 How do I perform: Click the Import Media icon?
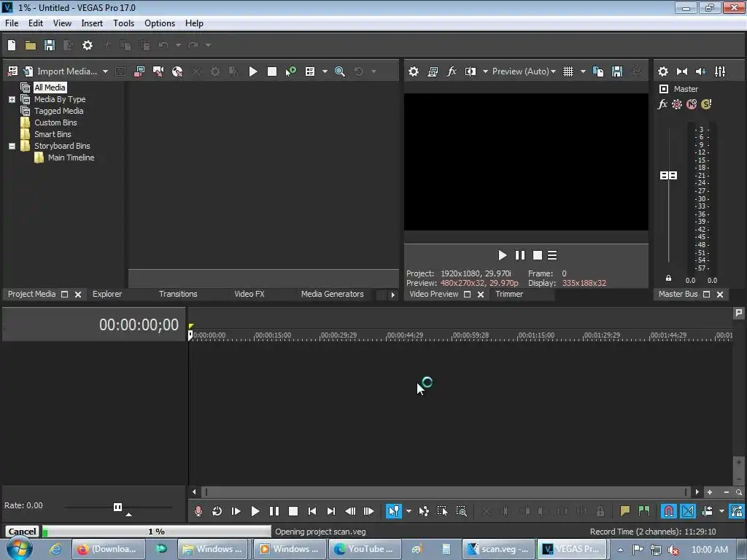28,71
